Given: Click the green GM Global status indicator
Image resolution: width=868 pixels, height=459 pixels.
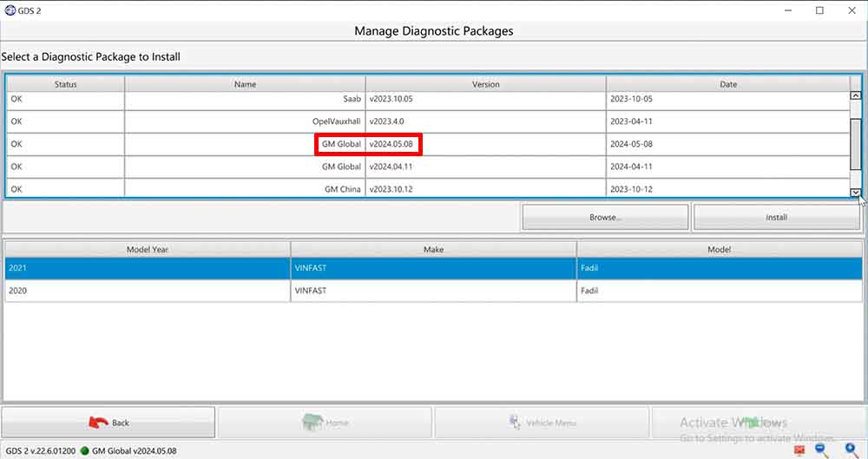Looking at the screenshot, I should (85, 450).
